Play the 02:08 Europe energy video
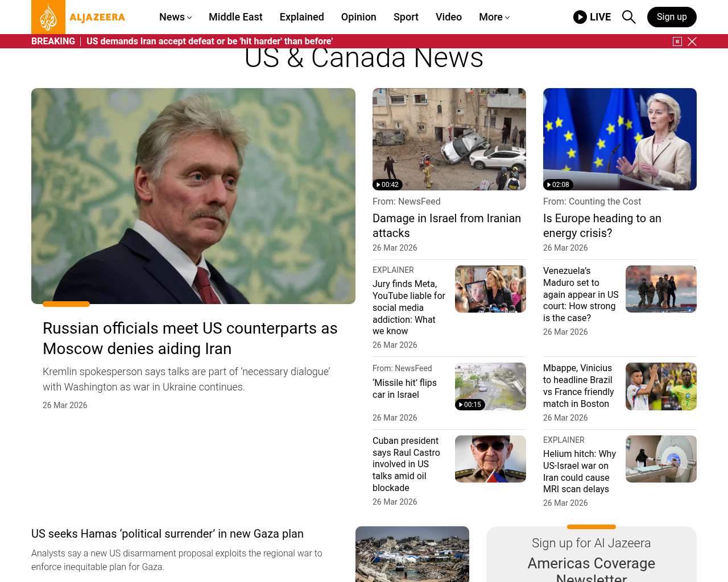The width and height of the screenshot is (728, 582). coord(619,139)
